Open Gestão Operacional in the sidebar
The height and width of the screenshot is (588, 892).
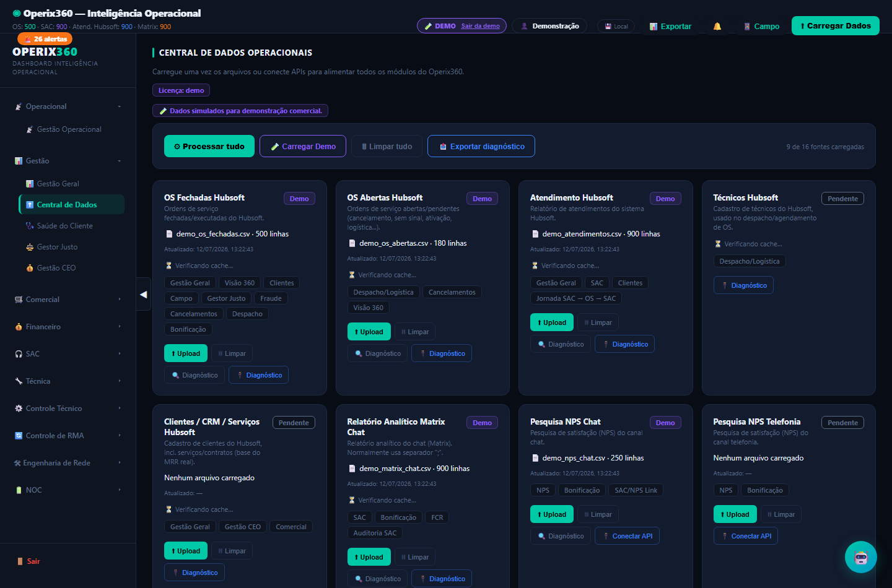tap(71, 129)
